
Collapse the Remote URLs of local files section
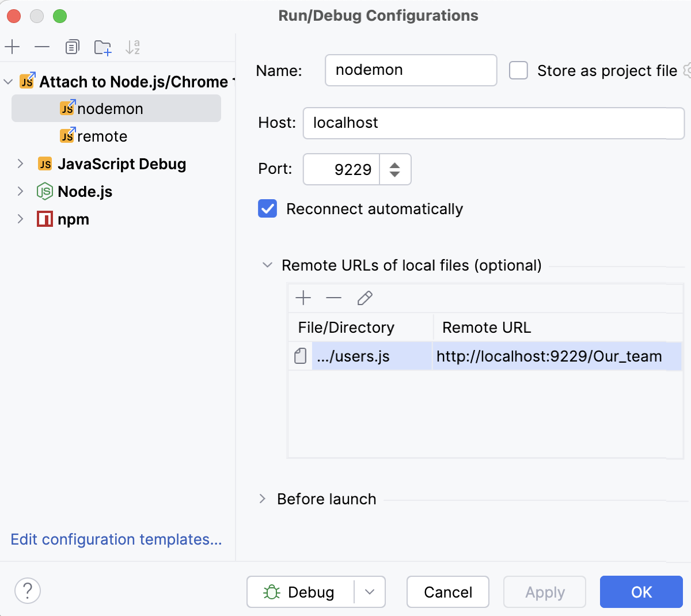click(267, 265)
